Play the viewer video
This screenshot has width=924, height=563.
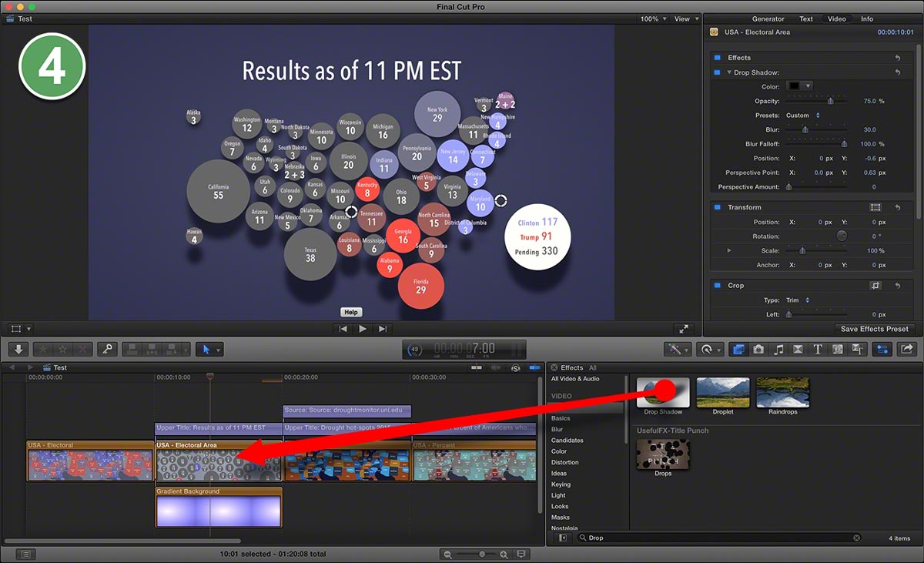[363, 329]
